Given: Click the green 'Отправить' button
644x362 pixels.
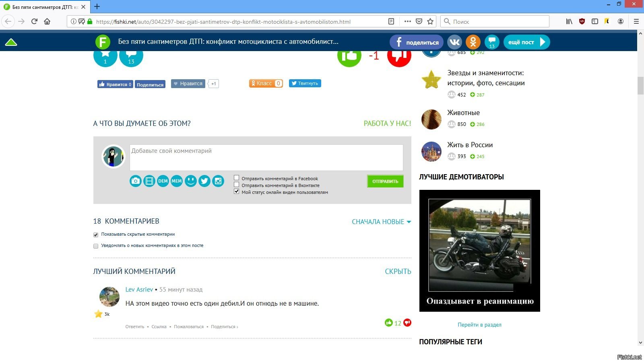Looking at the screenshot, I should 385,181.
